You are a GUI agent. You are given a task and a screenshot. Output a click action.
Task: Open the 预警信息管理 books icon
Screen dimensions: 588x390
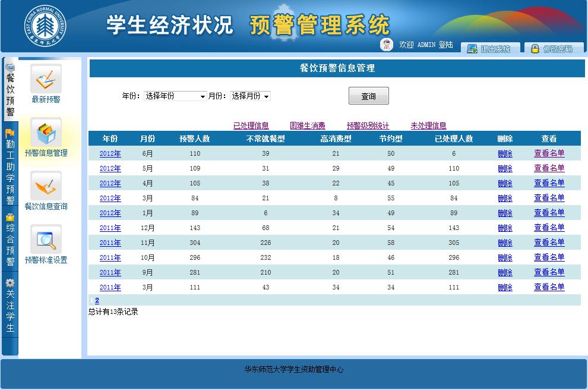pos(46,133)
